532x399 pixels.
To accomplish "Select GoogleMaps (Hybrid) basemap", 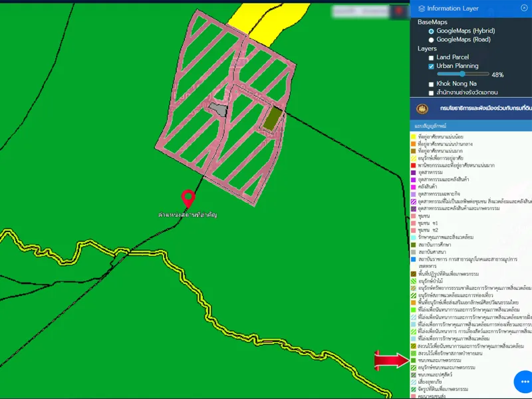I will [431, 31].
